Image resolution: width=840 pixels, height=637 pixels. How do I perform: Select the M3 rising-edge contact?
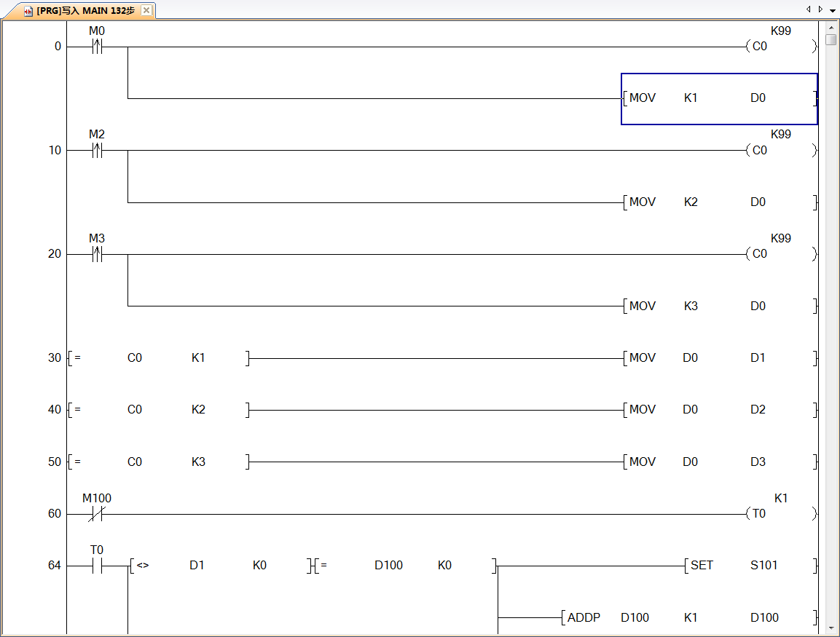(x=97, y=254)
